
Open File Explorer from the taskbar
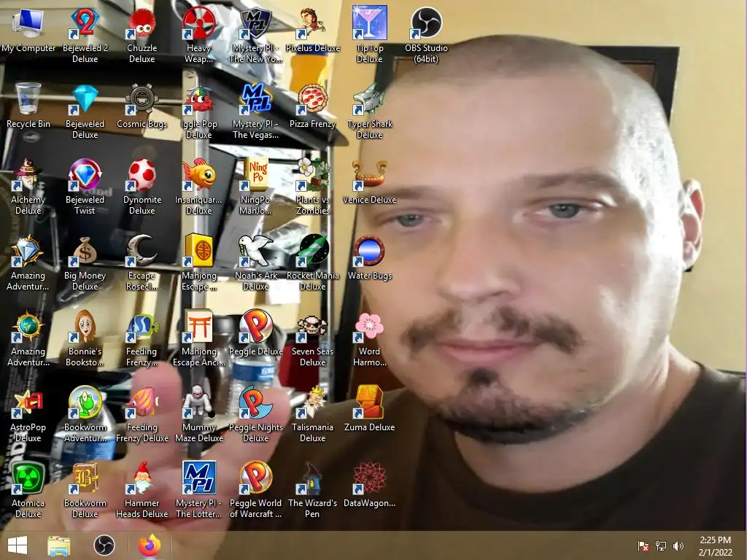click(x=59, y=545)
